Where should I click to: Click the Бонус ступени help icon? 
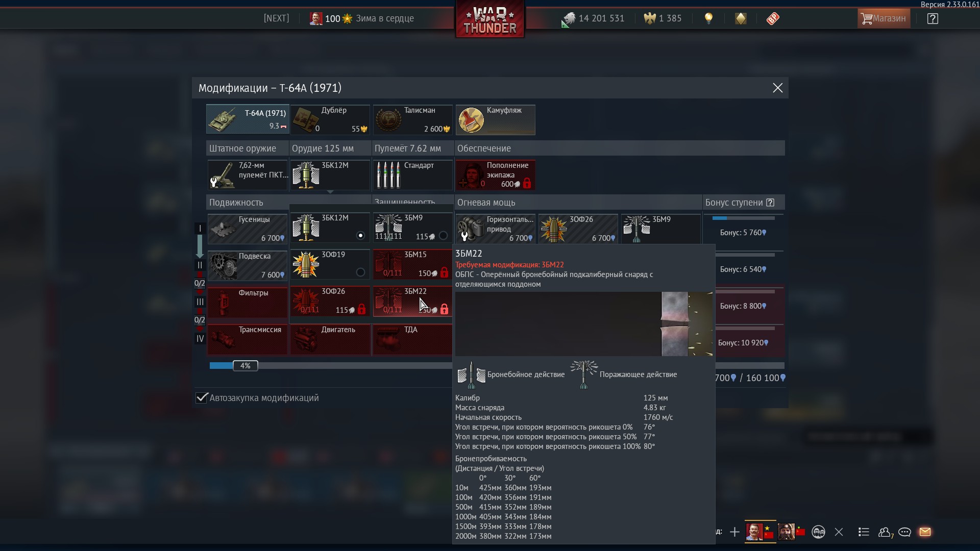pyautogui.click(x=770, y=203)
